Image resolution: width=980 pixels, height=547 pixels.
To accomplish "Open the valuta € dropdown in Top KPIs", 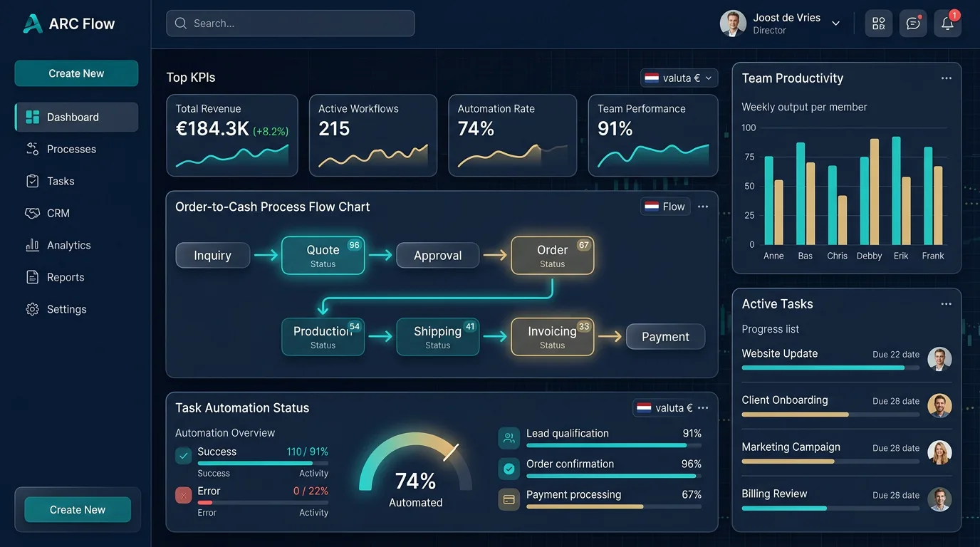I will click(x=679, y=78).
